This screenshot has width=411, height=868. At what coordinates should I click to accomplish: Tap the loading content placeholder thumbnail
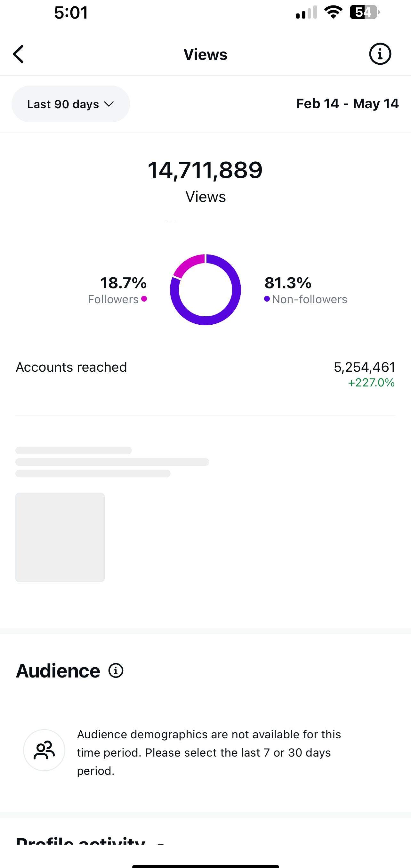(60, 537)
